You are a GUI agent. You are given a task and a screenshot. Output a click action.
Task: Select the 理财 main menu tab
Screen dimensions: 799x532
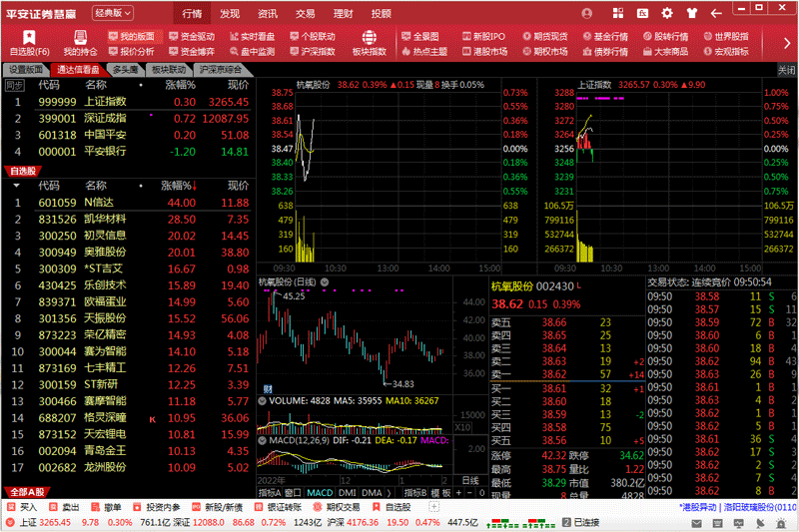point(343,14)
